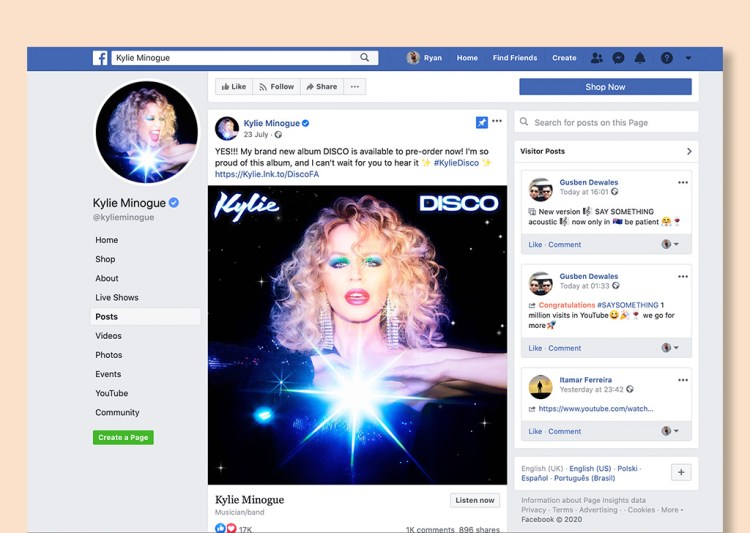
Task: Open the Notifications bell
Action: (x=640, y=58)
